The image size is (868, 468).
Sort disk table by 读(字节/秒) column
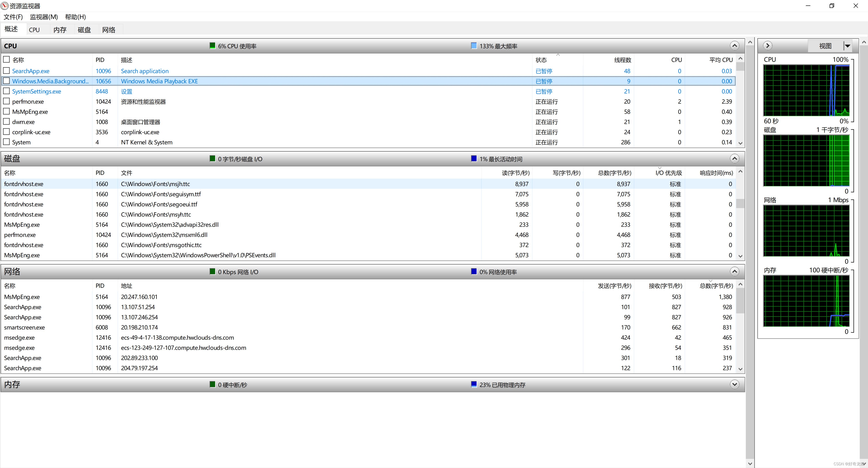click(x=507, y=173)
